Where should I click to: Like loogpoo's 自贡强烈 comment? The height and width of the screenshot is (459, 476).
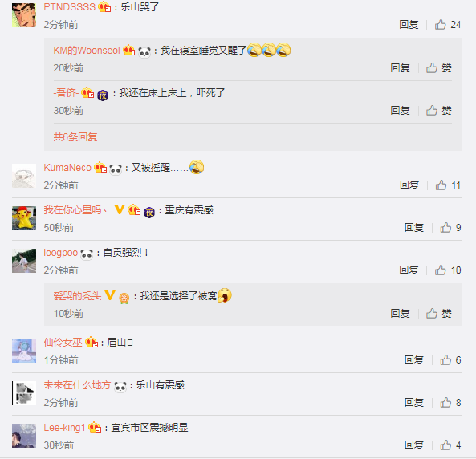[440, 270]
